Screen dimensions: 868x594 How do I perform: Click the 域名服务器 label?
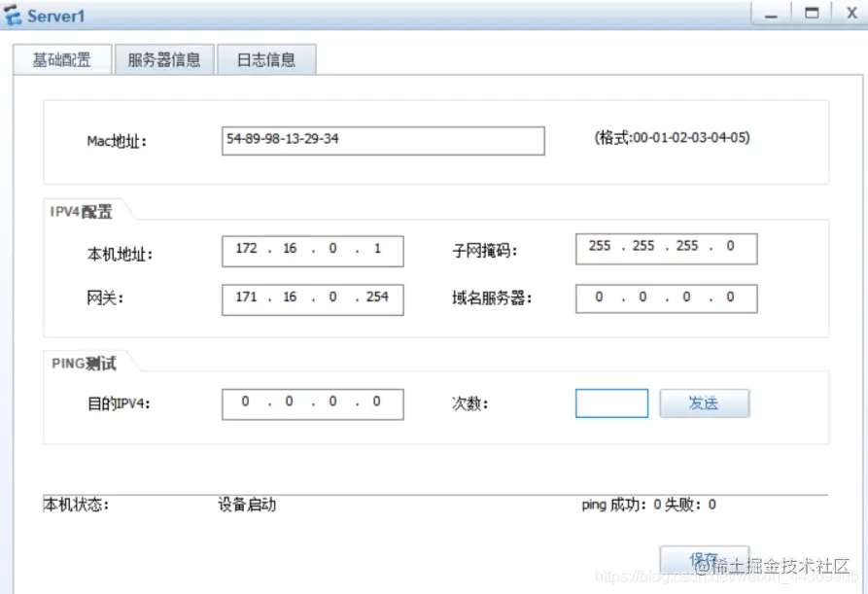(492, 297)
